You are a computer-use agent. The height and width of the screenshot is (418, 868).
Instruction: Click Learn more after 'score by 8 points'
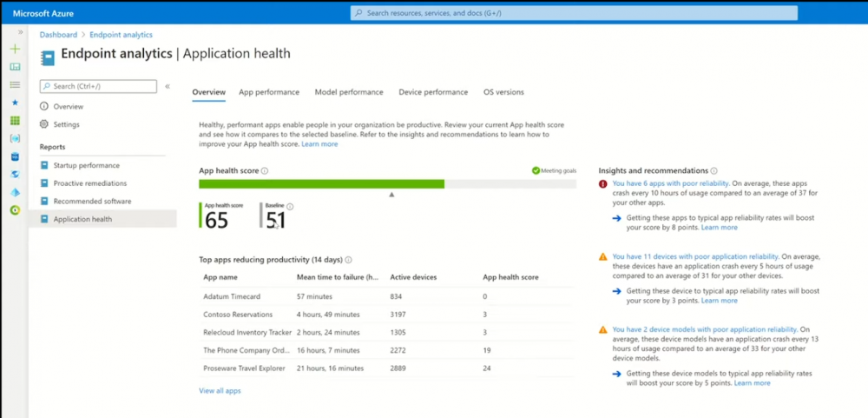click(719, 228)
